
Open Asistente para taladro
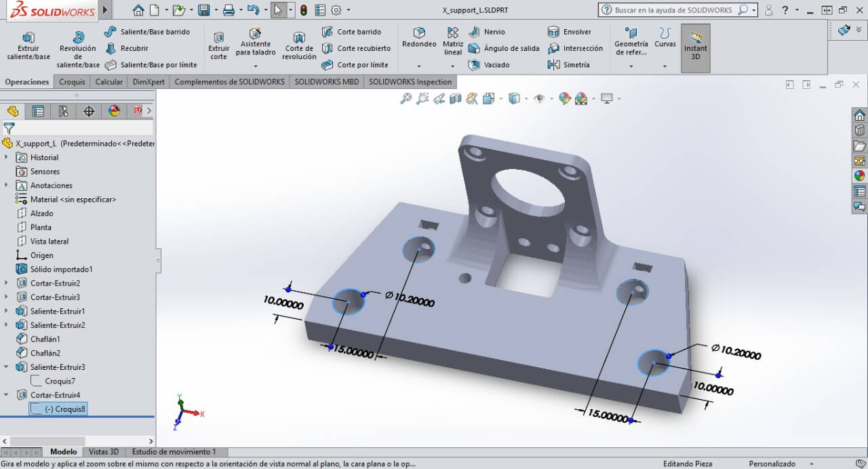tap(256, 42)
